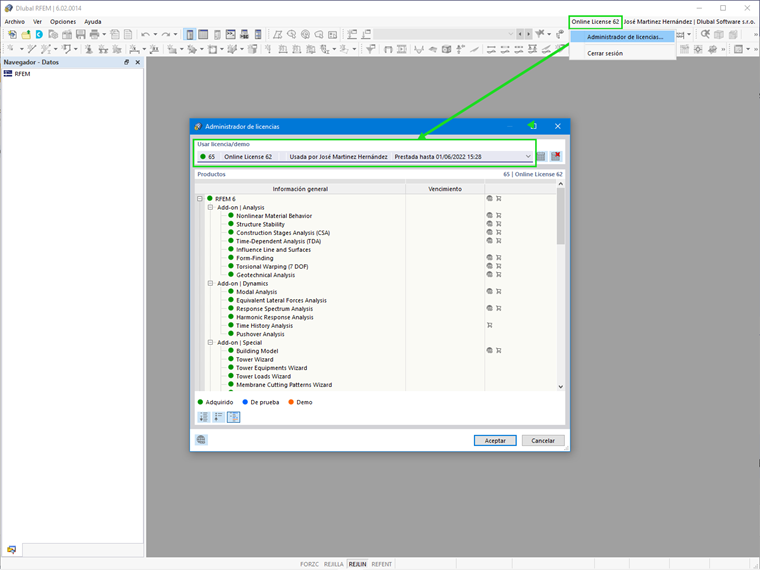Image resolution: width=760 pixels, height=570 pixels.
Task: Click web icon for Nonlinear Material Behavior
Action: [x=490, y=216]
